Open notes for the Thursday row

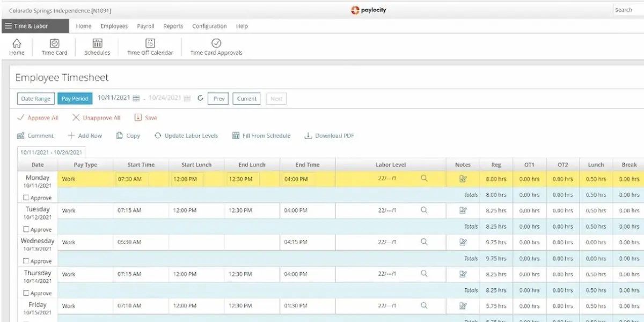tap(463, 274)
